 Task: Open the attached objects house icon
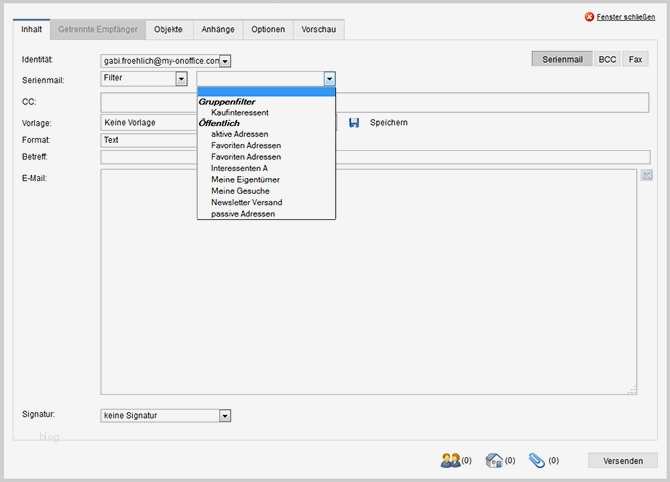494,460
